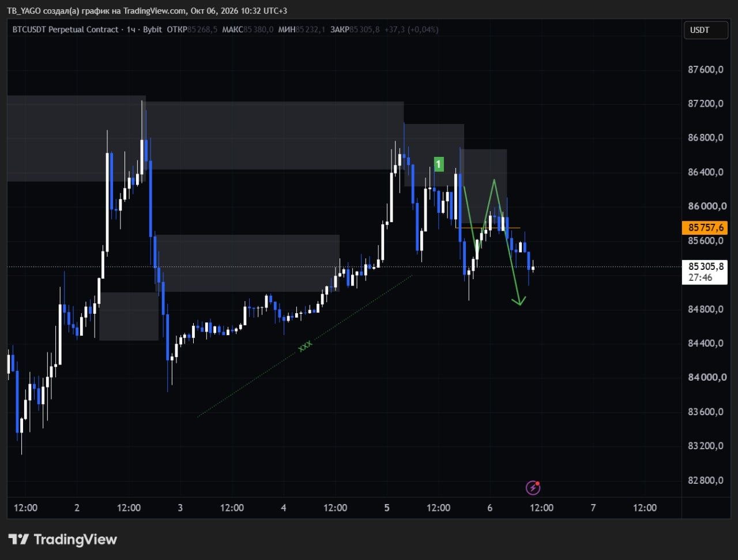Image resolution: width=738 pixels, height=560 pixels.
Task: Click the 27:46 bar countdown timer
Action: (x=700, y=277)
